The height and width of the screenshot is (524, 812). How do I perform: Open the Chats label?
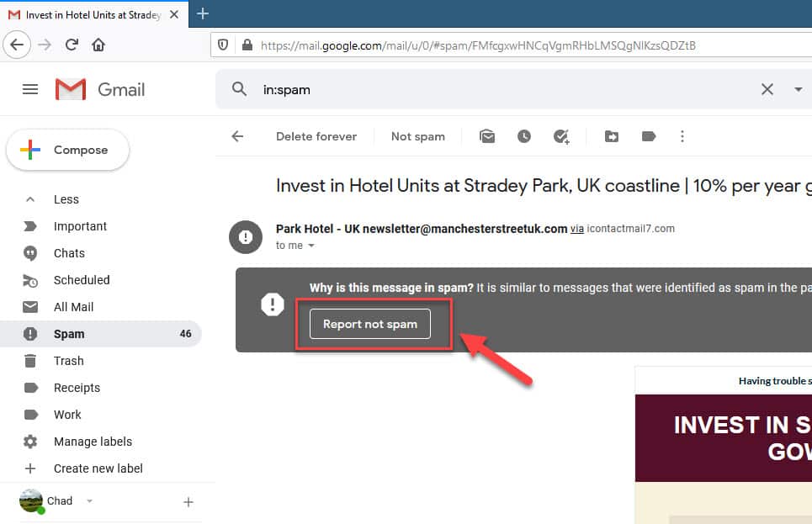tap(69, 253)
